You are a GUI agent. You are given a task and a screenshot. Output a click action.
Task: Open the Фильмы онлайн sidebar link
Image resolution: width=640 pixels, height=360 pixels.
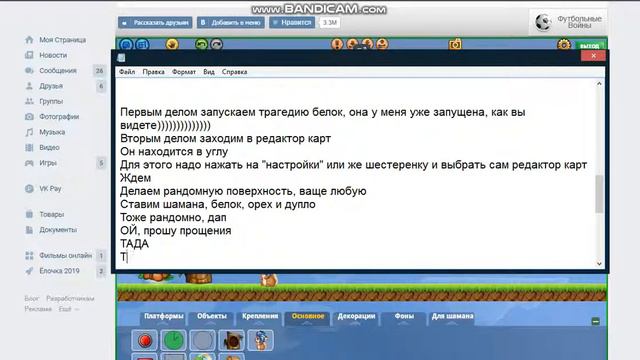pos(65,256)
